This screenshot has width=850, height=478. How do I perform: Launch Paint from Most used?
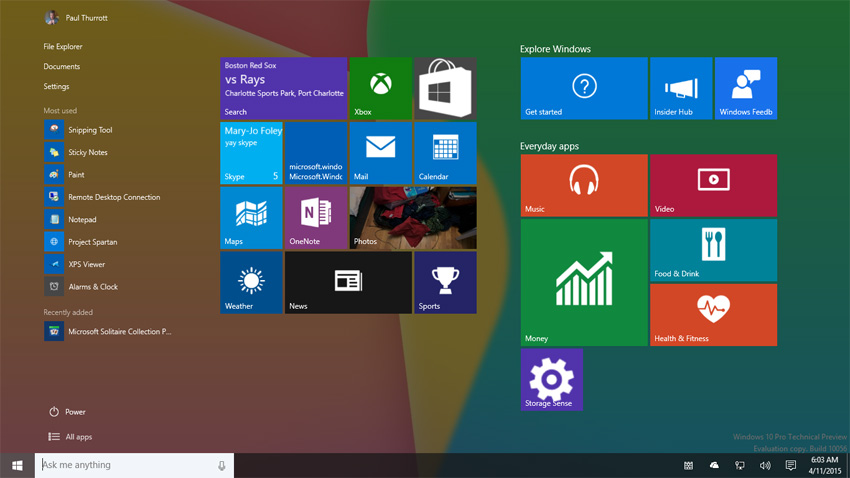65,175
